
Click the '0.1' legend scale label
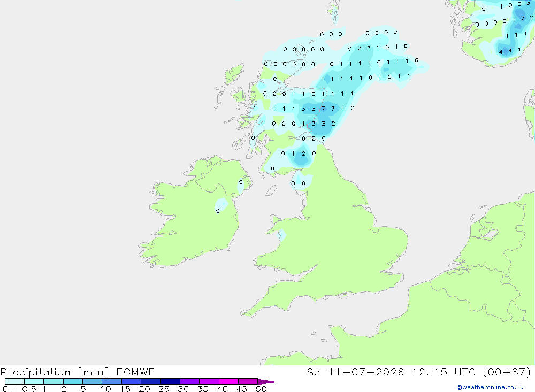(x=9, y=389)
